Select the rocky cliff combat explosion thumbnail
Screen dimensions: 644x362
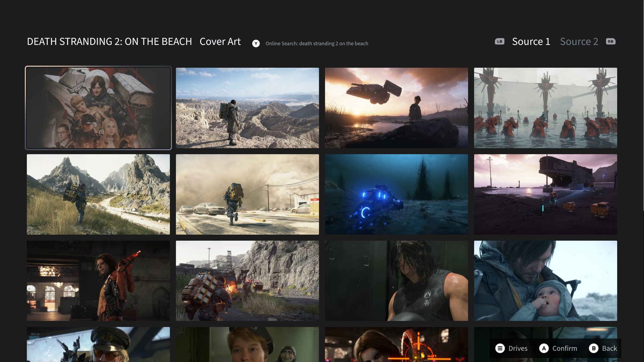coord(247,281)
